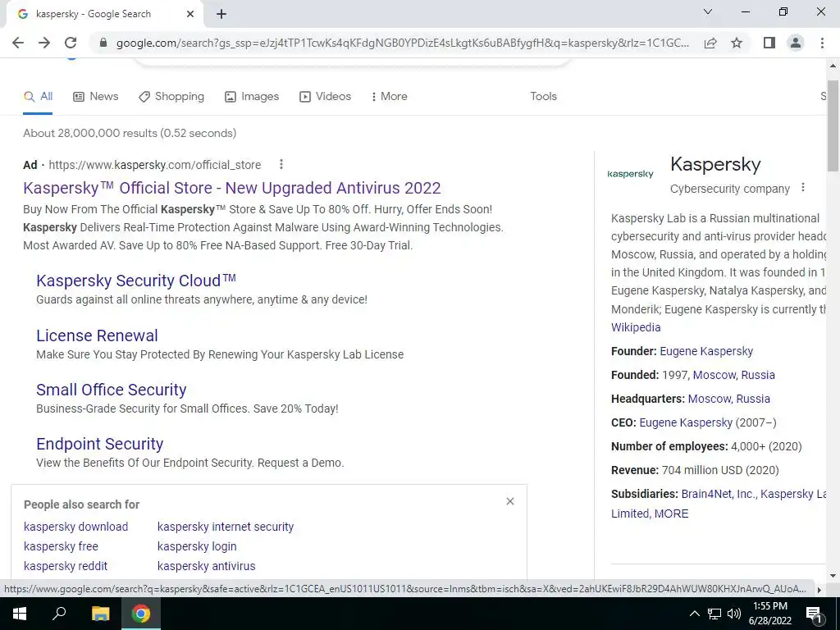Open a new browser tab
This screenshot has height=630, width=840.
click(221, 14)
